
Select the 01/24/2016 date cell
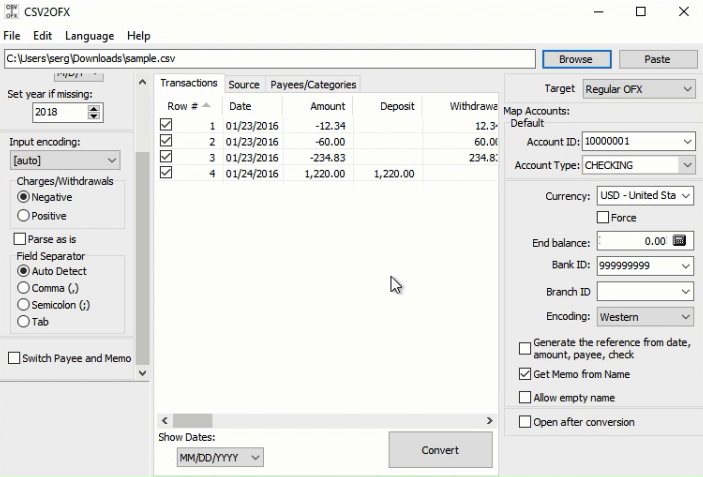252,173
